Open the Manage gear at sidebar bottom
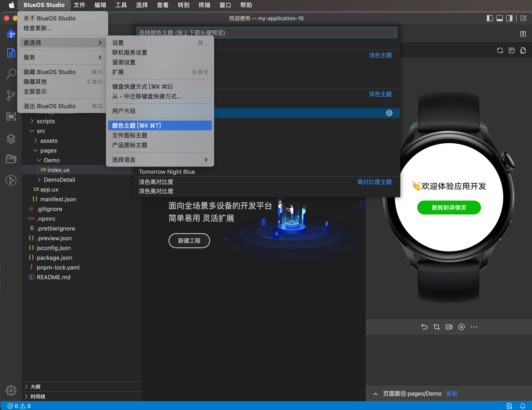Screen dimensions: 532x410 click(x=11, y=390)
